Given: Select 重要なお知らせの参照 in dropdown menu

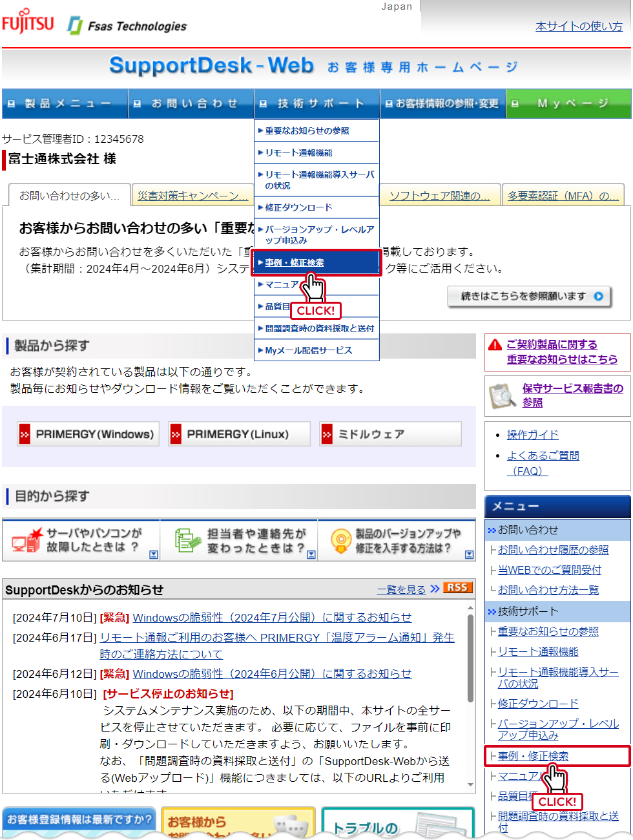Looking at the screenshot, I should coord(316,131).
